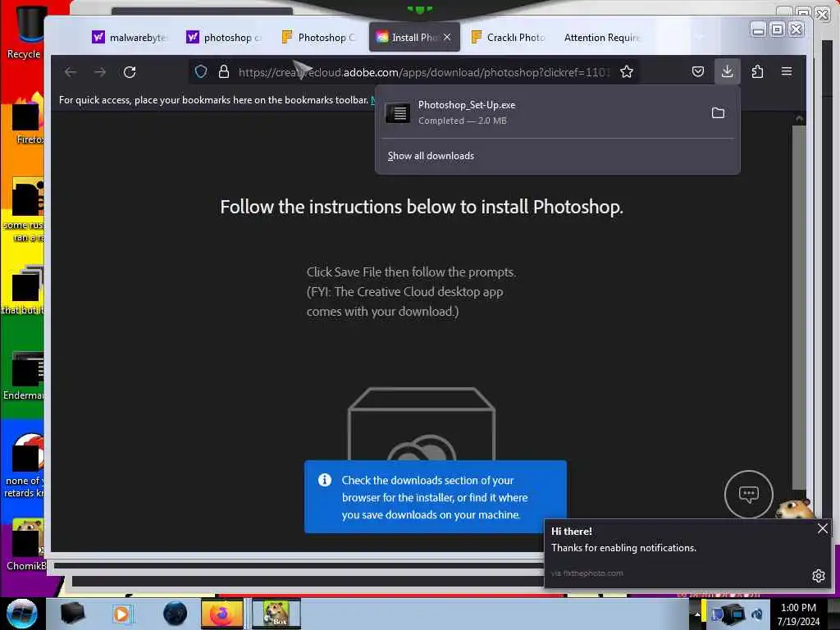The height and width of the screenshot is (630, 840).
Task: Open the ChomikBox desktop icon
Action: pyautogui.click(x=27, y=545)
